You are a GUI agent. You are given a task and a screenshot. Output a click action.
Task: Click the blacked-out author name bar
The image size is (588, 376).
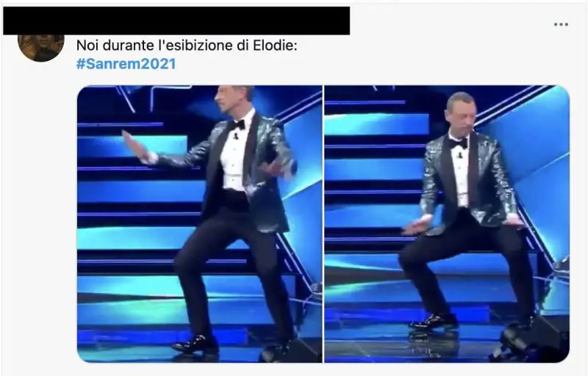[x=176, y=21]
